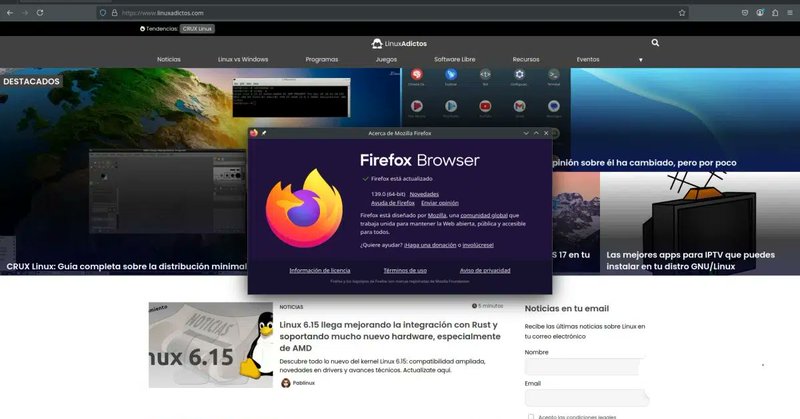This screenshot has height=419, width=800.
Task: Click the Ayuda de Firefox link
Action: 393,203
